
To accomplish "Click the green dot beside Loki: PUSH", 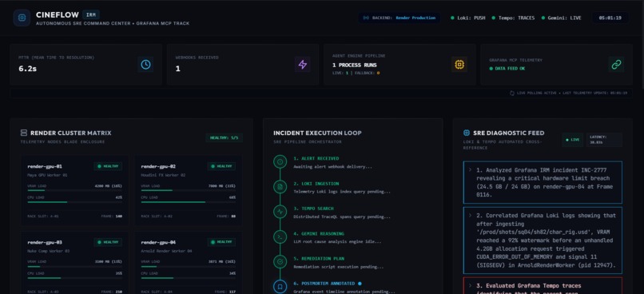I will pyautogui.click(x=452, y=18).
